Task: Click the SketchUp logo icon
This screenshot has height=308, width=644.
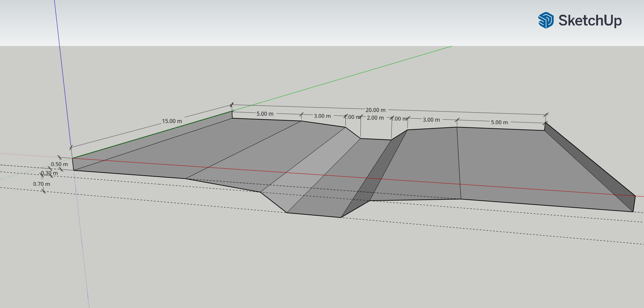Action: [546, 20]
